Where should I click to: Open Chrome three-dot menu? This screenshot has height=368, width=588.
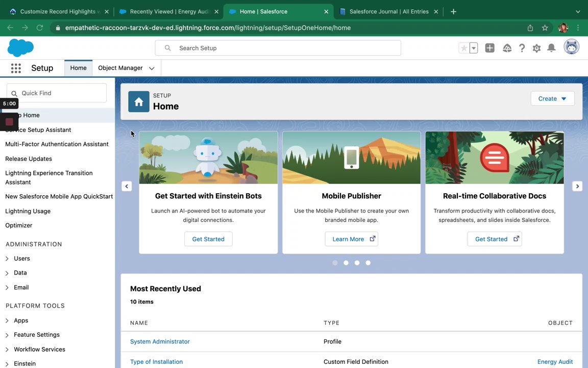pos(578,28)
